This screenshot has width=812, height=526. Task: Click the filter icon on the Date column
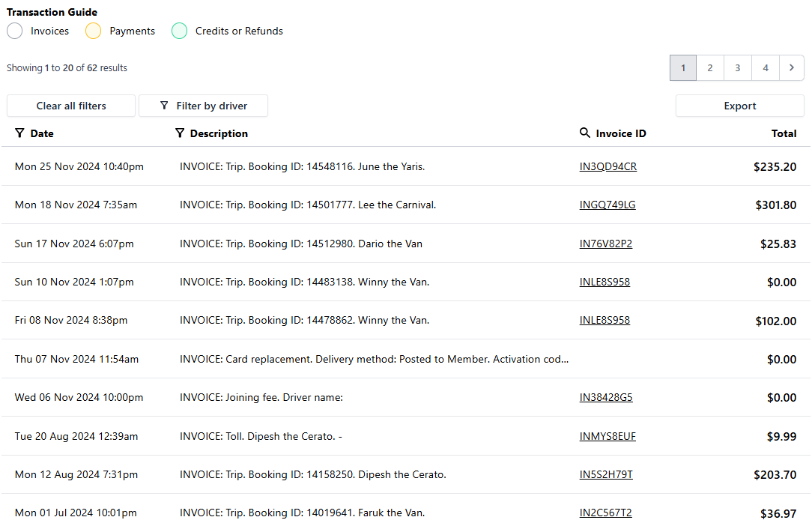coord(19,133)
